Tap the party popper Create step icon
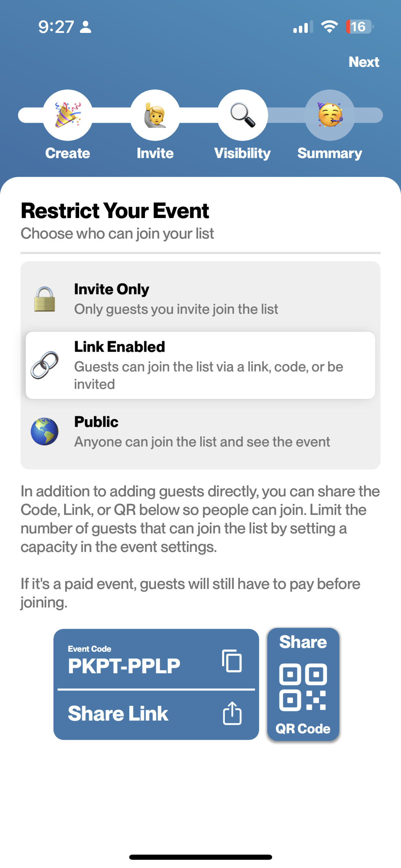 point(68,115)
